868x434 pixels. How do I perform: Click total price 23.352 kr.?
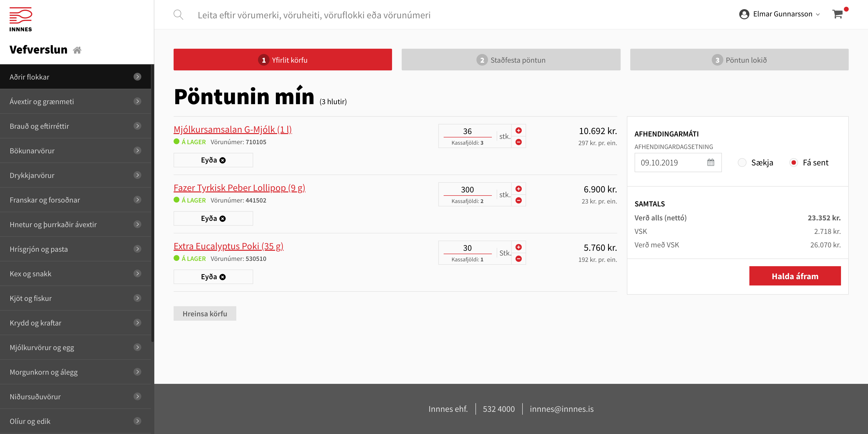(x=824, y=218)
